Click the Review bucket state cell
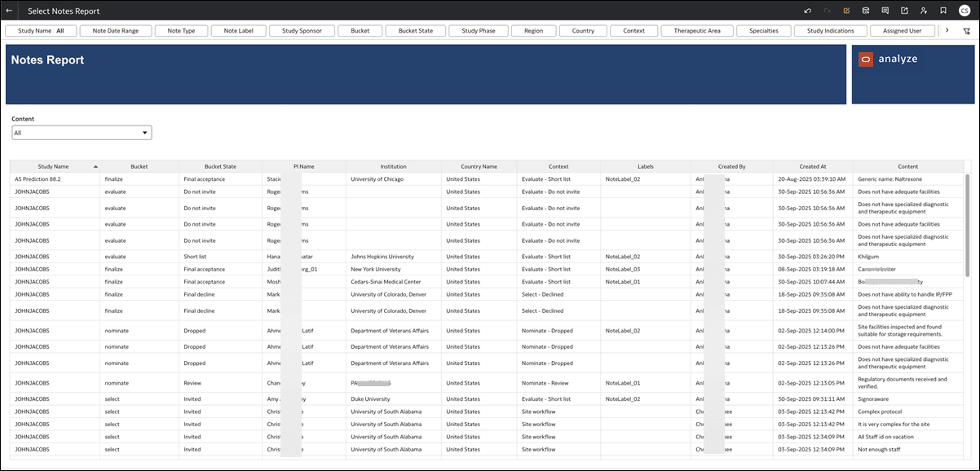Image resolution: width=980 pixels, height=471 pixels. tap(220, 382)
